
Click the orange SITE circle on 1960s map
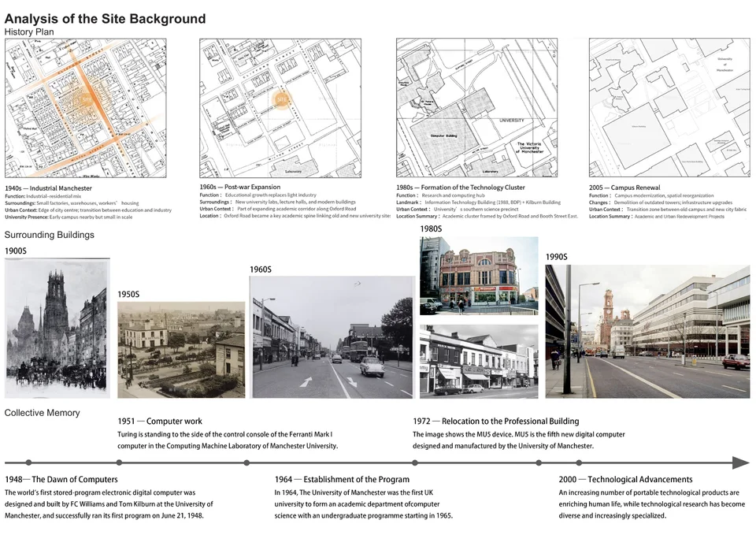282,99
